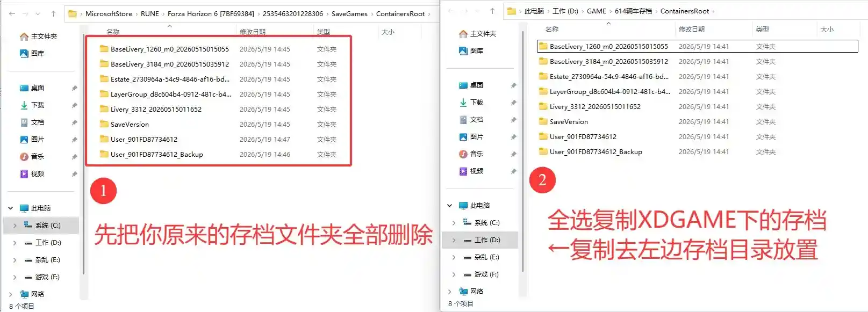868x312 pixels.
Task: Click MicrosoftStore breadcrumb in left window
Action: tap(109, 13)
